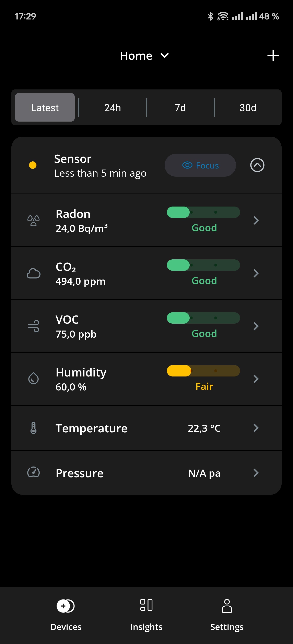The height and width of the screenshot is (644, 293).
Task: Tap the Pressure gauge icon
Action: [x=33, y=472]
